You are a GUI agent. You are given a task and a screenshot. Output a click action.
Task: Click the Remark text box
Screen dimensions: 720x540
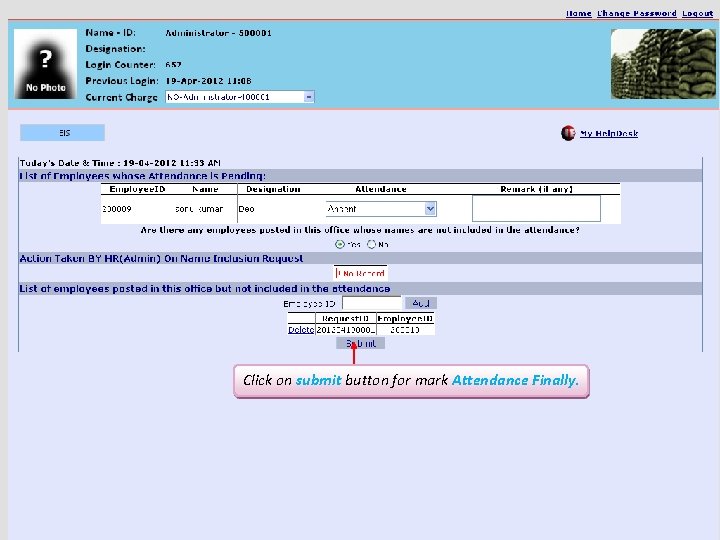pyautogui.click(x=536, y=208)
